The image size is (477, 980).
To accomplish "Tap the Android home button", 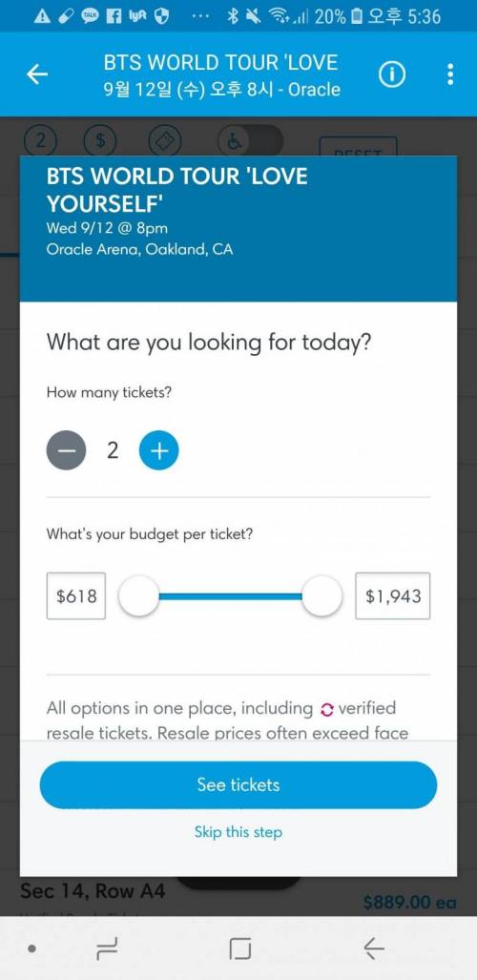I will coord(240,949).
